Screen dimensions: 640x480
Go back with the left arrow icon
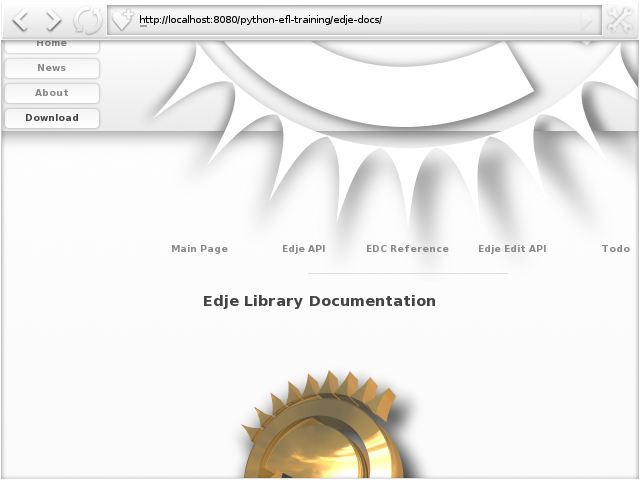(20, 20)
